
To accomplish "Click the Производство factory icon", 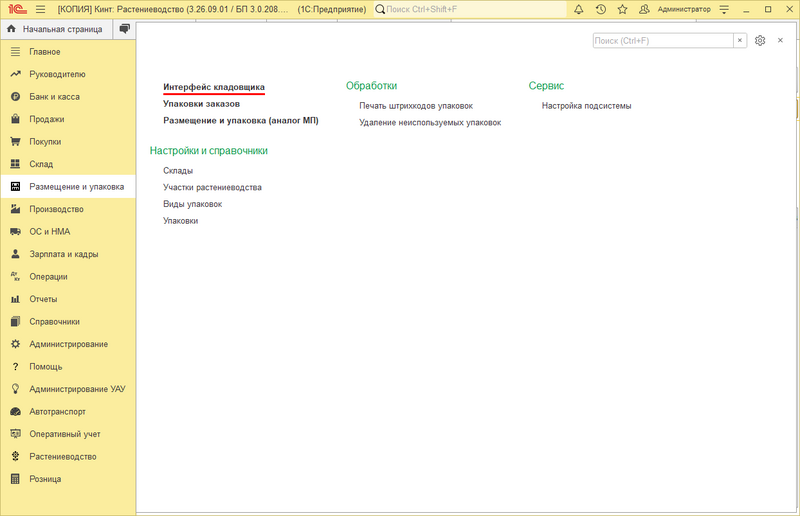I will pos(15,209).
